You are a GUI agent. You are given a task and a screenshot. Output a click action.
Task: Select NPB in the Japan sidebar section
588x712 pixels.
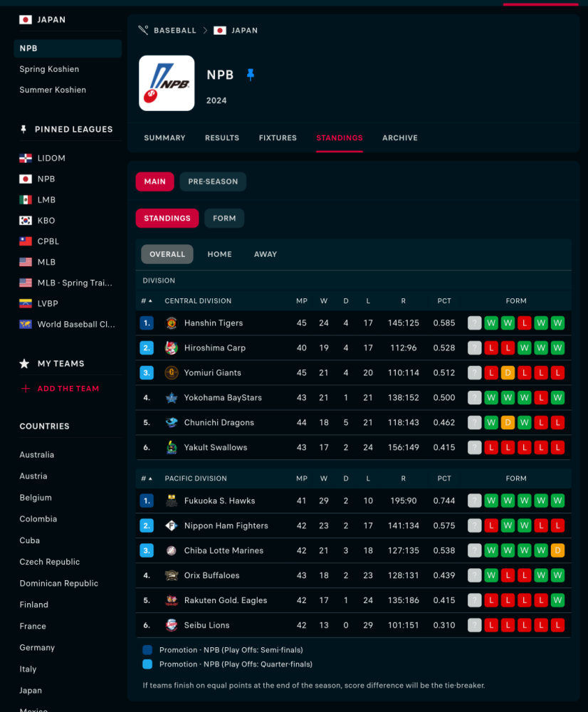click(x=68, y=48)
